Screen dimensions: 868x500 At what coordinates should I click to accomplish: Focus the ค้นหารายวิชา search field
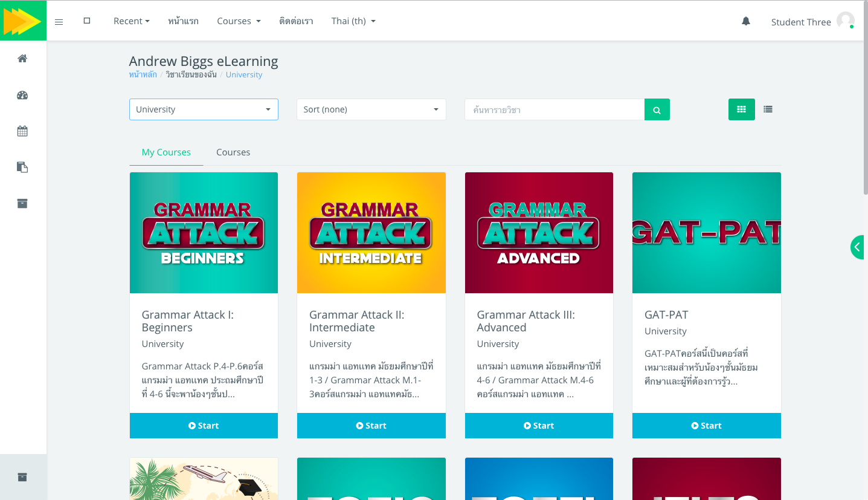coord(555,109)
